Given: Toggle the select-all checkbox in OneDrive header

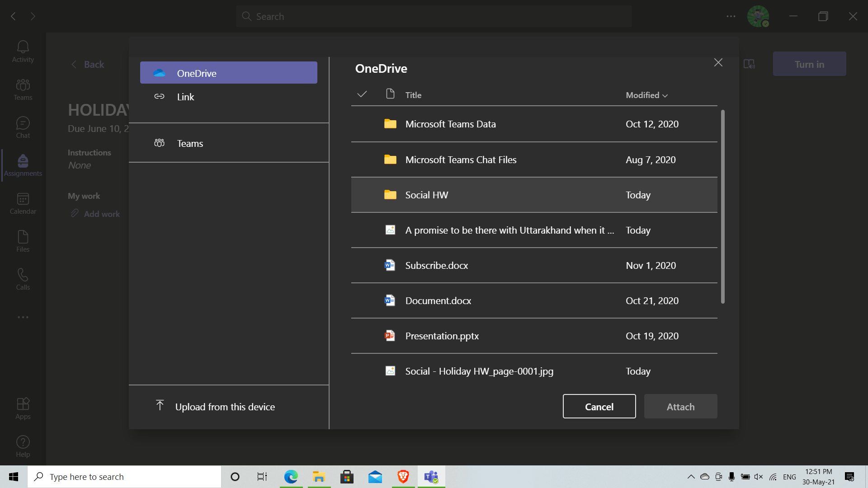Looking at the screenshot, I should point(361,94).
